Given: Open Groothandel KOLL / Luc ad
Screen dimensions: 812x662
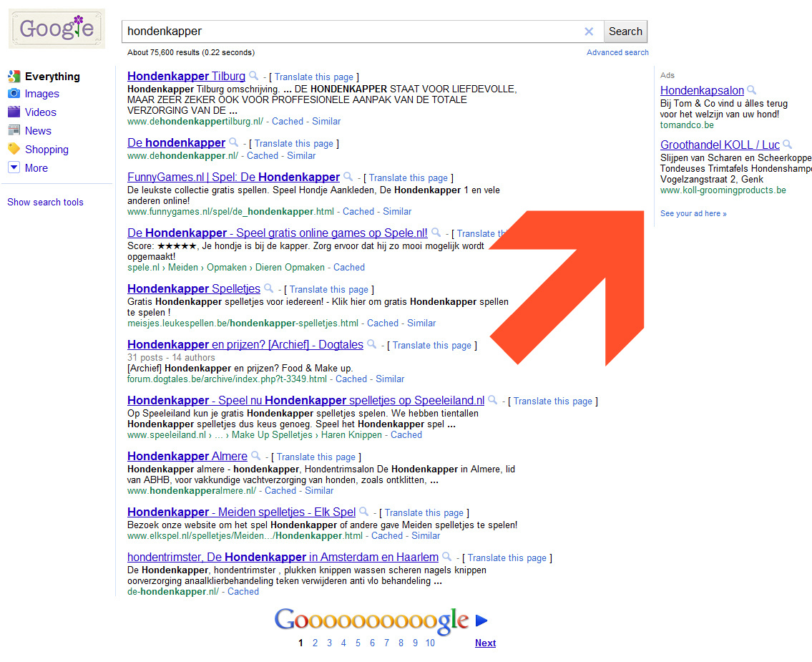Looking at the screenshot, I should (x=720, y=145).
